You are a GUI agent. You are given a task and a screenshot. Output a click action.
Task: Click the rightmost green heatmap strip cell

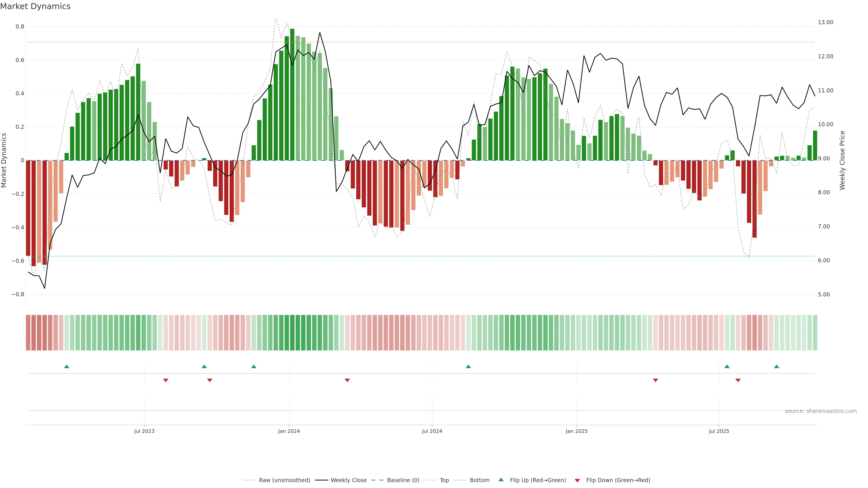pyautogui.click(x=815, y=333)
